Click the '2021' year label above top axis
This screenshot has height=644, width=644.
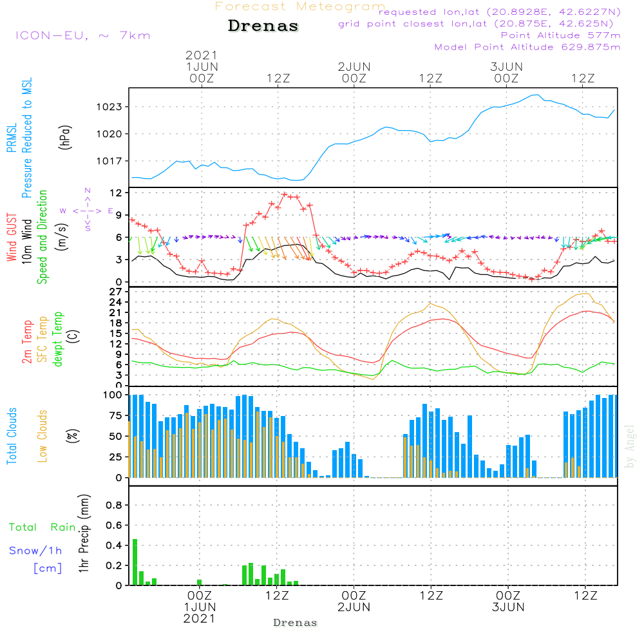(x=201, y=55)
